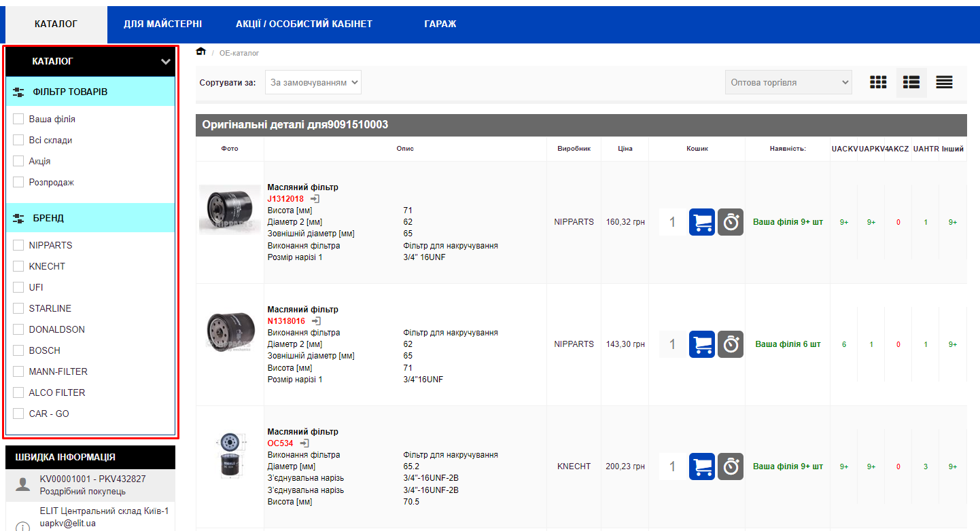Screen dimensions: 980x531
Task: Add J1312018 filter to cart
Action: 701,222
